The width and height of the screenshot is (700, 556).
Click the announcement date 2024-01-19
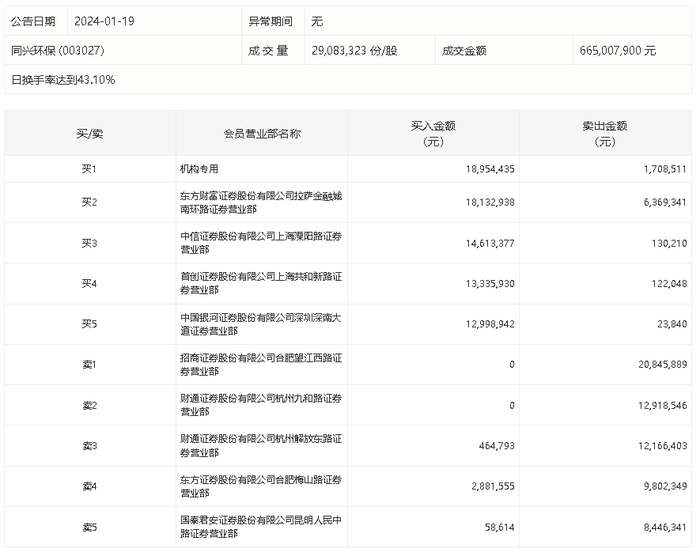(x=104, y=21)
